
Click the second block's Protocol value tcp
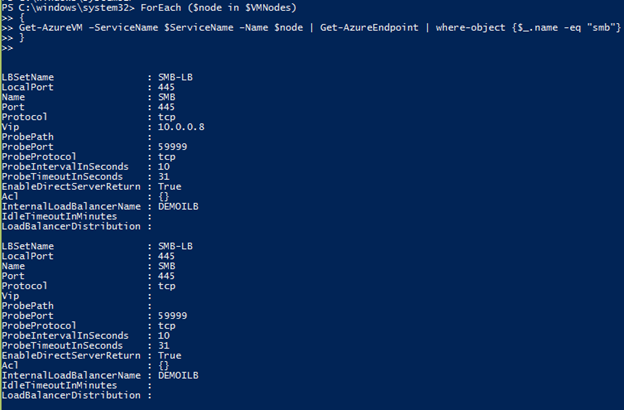[167, 285]
